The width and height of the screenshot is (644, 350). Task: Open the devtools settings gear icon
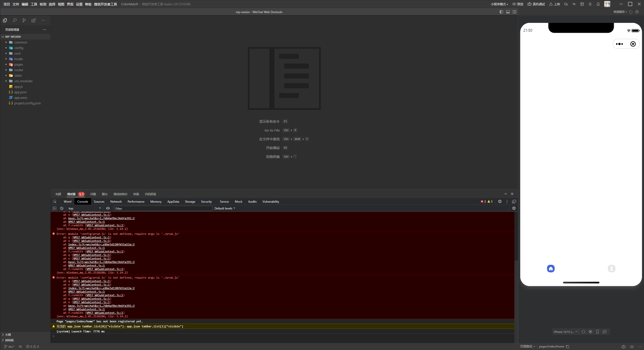[x=500, y=202]
